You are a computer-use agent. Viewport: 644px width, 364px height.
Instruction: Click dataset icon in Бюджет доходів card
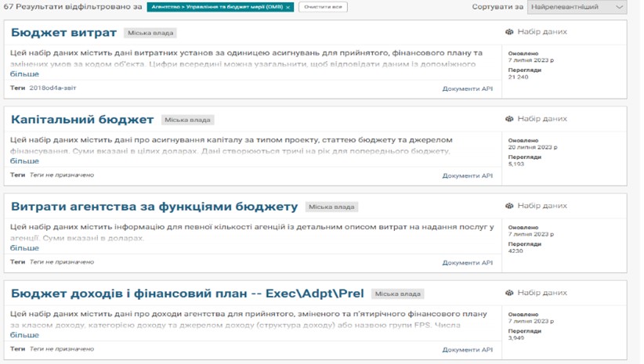pyautogui.click(x=509, y=293)
